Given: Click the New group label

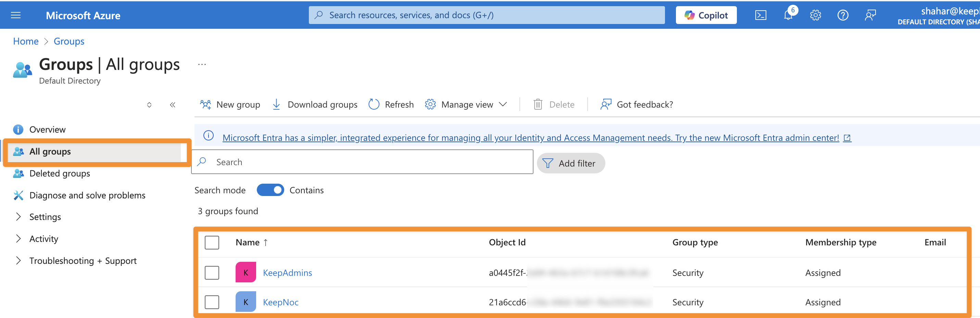Looking at the screenshot, I should 238,105.
